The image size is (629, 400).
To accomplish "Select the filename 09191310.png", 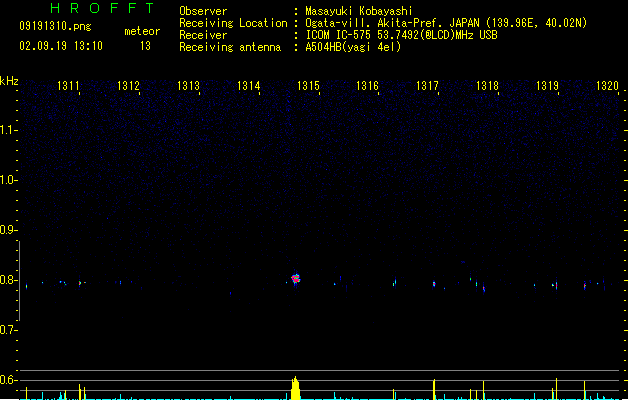I will coord(55,26).
